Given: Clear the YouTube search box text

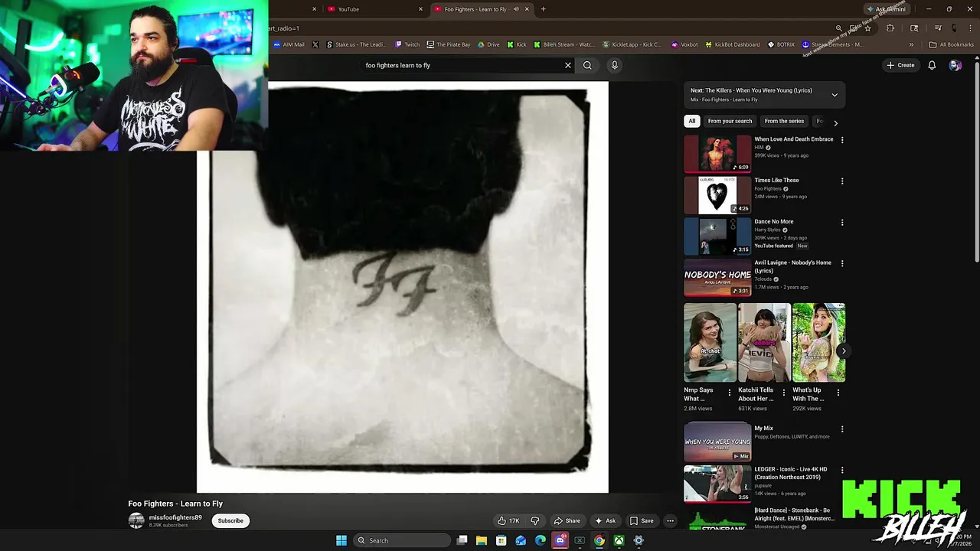Looking at the screenshot, I should (568, 65).
